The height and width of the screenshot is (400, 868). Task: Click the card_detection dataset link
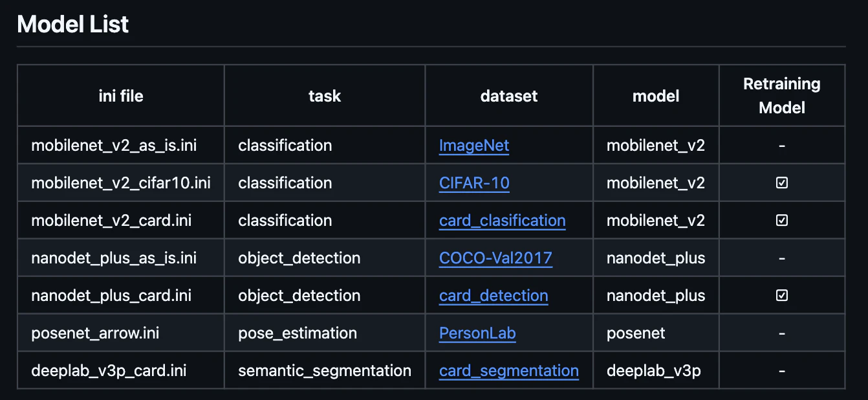(494, 296)
